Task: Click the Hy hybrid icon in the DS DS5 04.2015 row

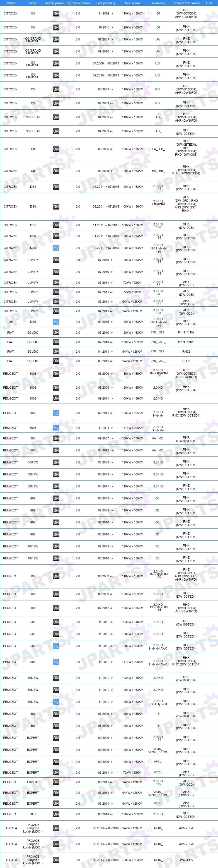Action: click(56, 322)
